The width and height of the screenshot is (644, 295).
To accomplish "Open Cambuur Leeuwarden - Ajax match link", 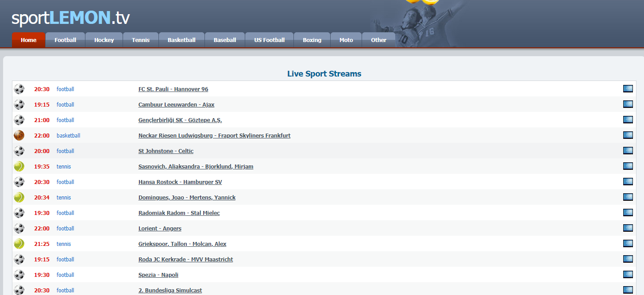I will click(x=176, y=104).
